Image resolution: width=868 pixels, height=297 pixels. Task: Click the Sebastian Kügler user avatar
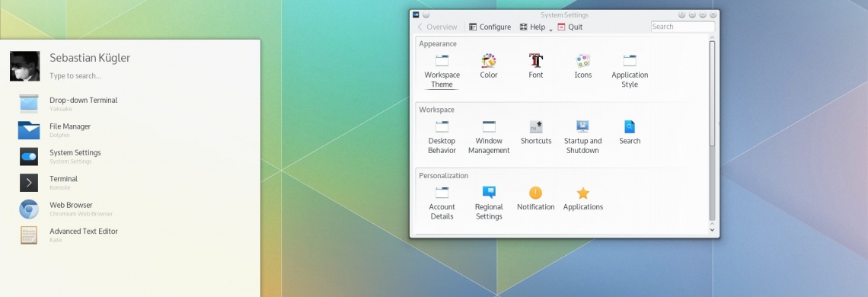click(x=25, y=66)
